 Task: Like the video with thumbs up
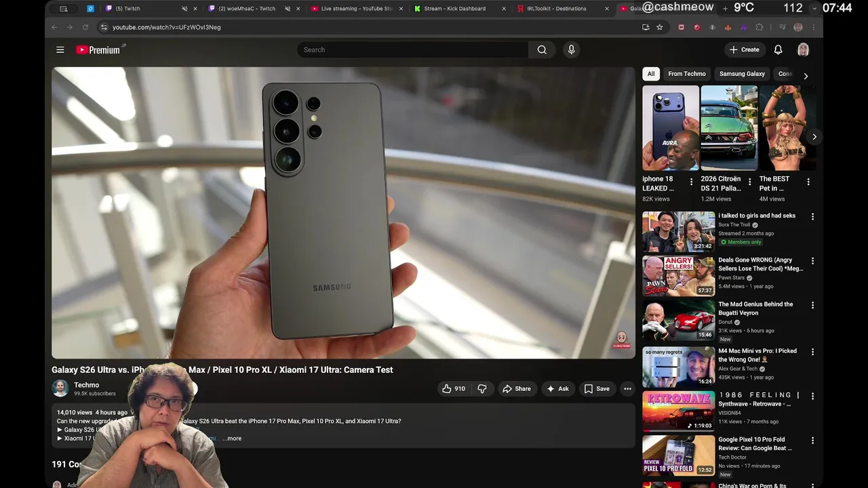click(x=453, y=388)
